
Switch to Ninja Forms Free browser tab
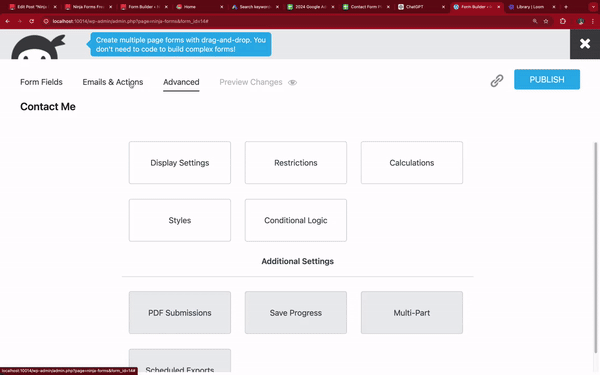coord(88,7)
